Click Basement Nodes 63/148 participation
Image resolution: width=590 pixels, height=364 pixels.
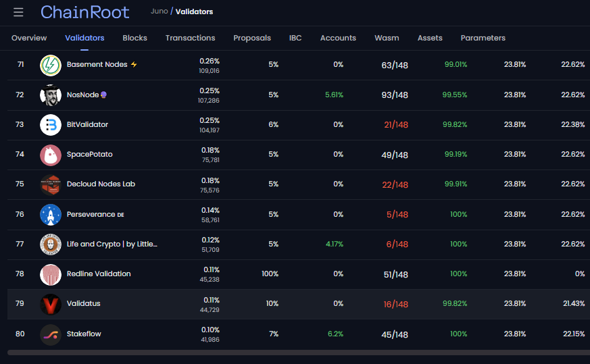click(395, 65)
